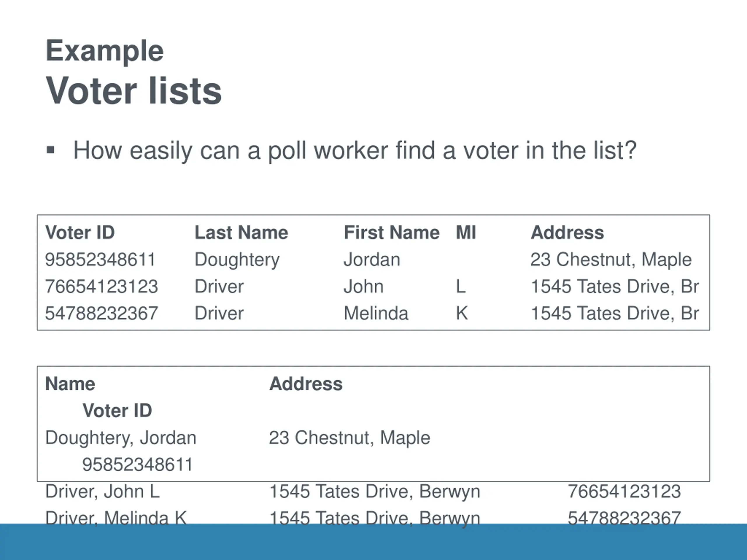Click the 'Last Name' column header
The height and width of the screenshot is (560, 747).
tap(241, 232)
